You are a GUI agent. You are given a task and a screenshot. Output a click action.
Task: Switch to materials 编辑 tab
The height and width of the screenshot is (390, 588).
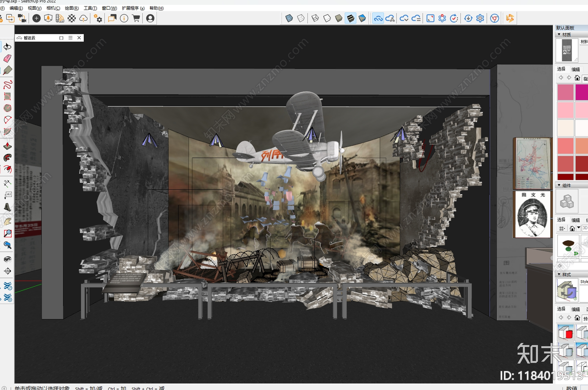(576, 69)
